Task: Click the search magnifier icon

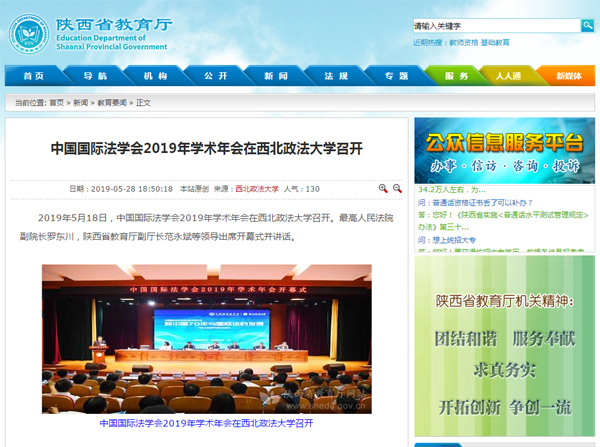Action: click(x=587, y=25)
